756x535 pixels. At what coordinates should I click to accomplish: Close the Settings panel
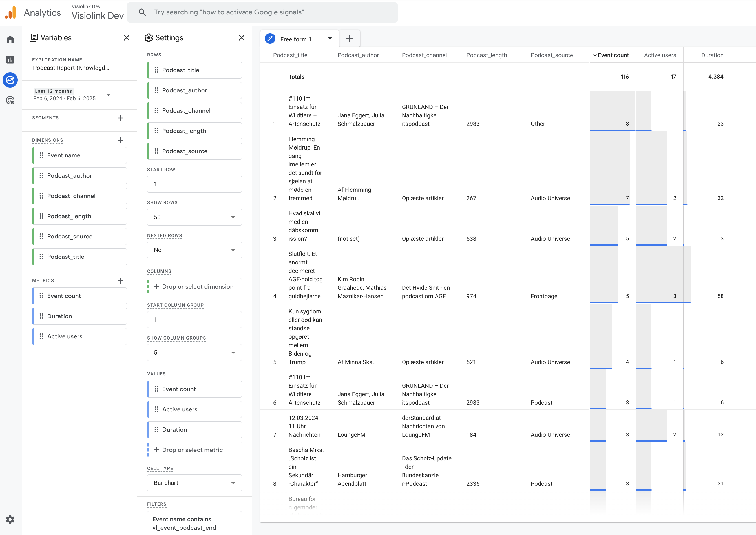pos(242,38)
